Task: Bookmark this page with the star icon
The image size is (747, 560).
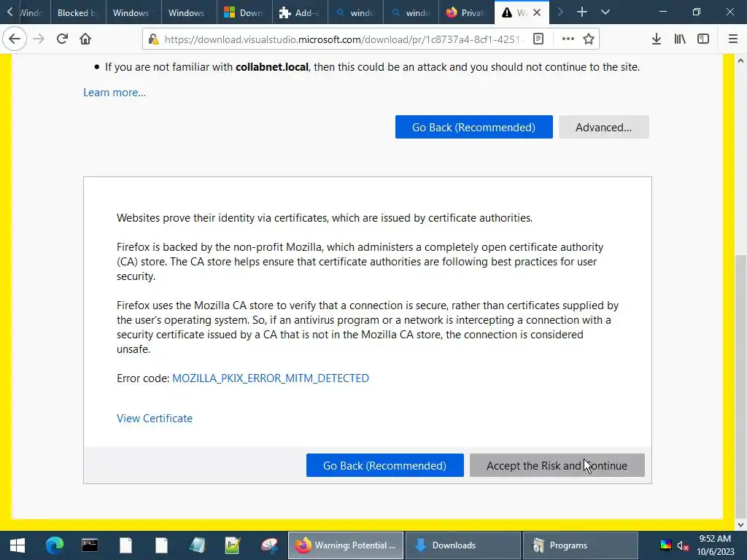Action: (589, 39)
